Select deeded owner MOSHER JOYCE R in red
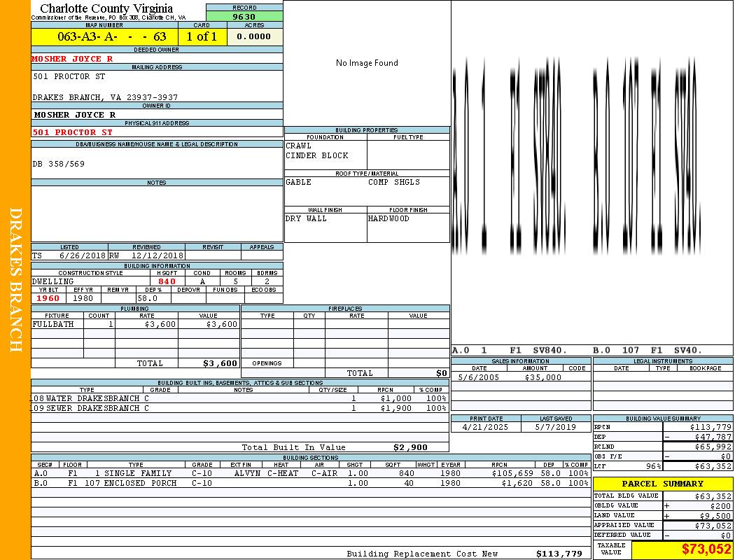 pos(72,59)
